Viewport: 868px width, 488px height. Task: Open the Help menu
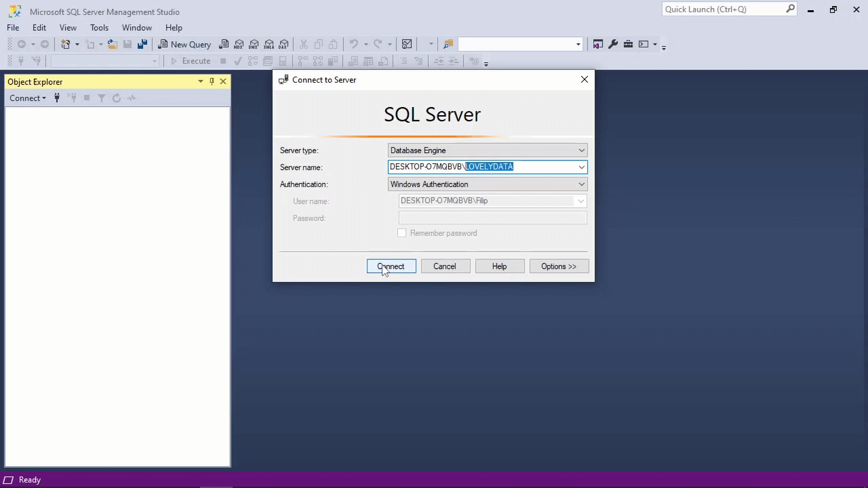174,28
